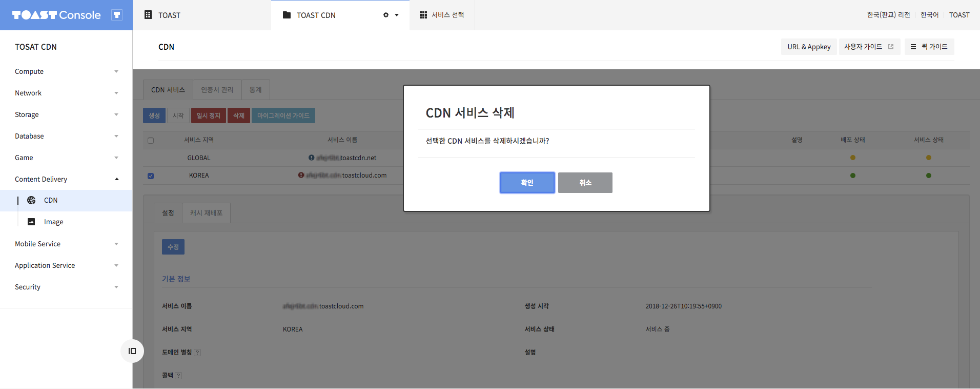Screen dimensions: 980x389
Task: Click the GLOBAL service region cell
Action: 199,158
